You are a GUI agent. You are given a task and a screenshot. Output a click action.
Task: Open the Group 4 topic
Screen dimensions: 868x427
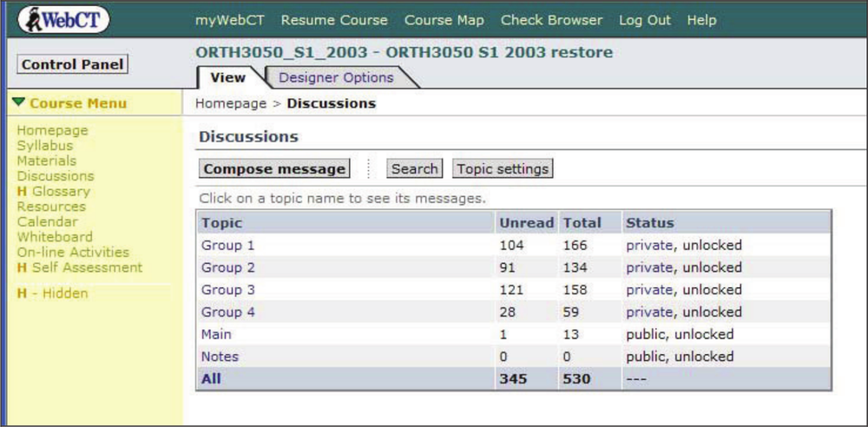click(x=227, y=312)
